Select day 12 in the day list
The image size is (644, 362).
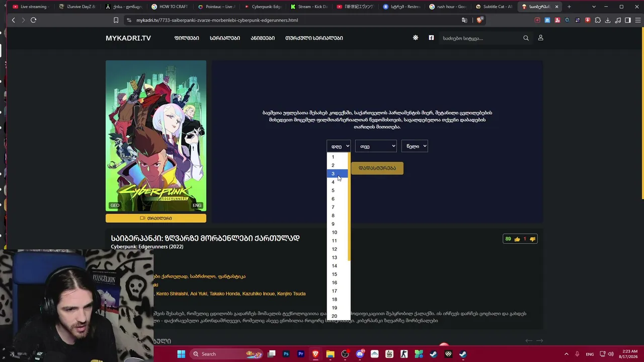337,249
